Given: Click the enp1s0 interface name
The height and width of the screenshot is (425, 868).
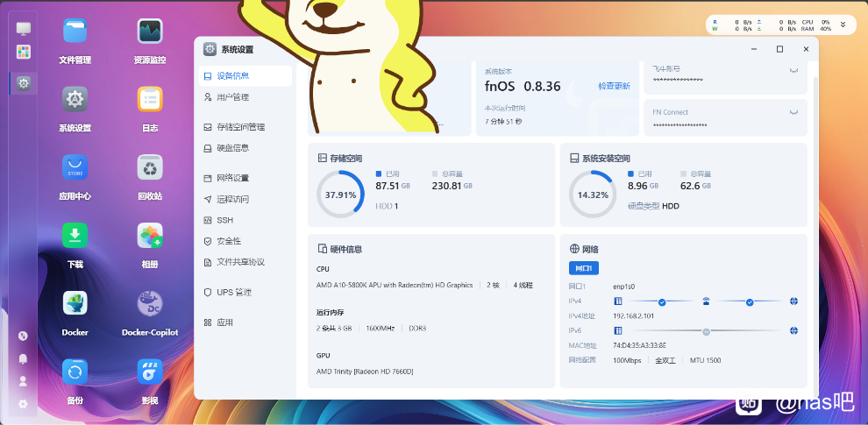Looking at the screenshot, I should tap(624, 287).
